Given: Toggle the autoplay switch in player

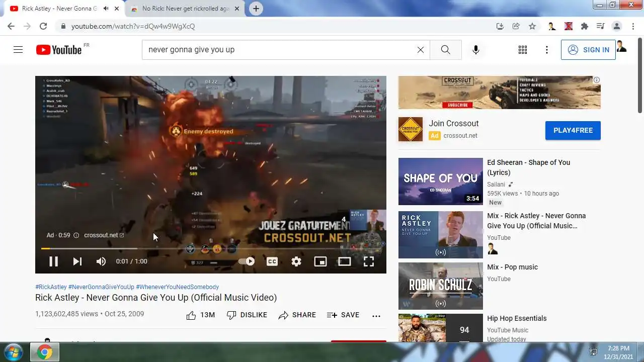Looking at the screenshot, I should pos(247,261).
